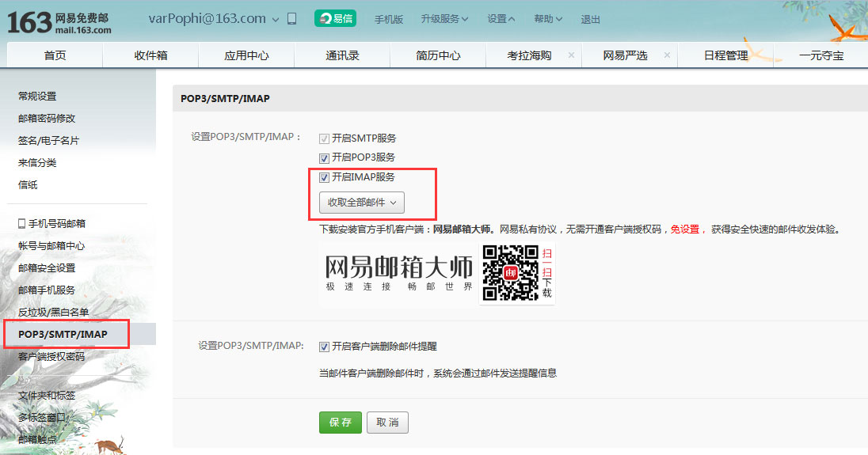
Task: Open 签名/电子名片 settings
Action: tap(48, 140)
